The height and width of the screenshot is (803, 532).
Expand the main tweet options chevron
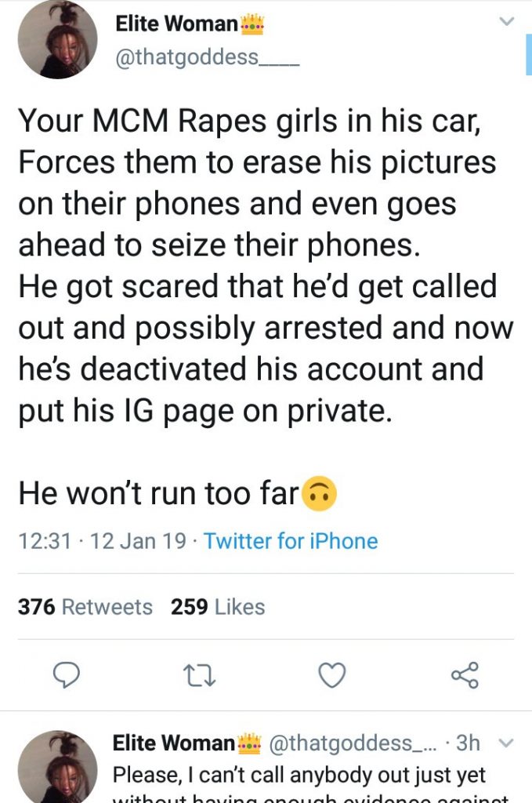(507, 22)
